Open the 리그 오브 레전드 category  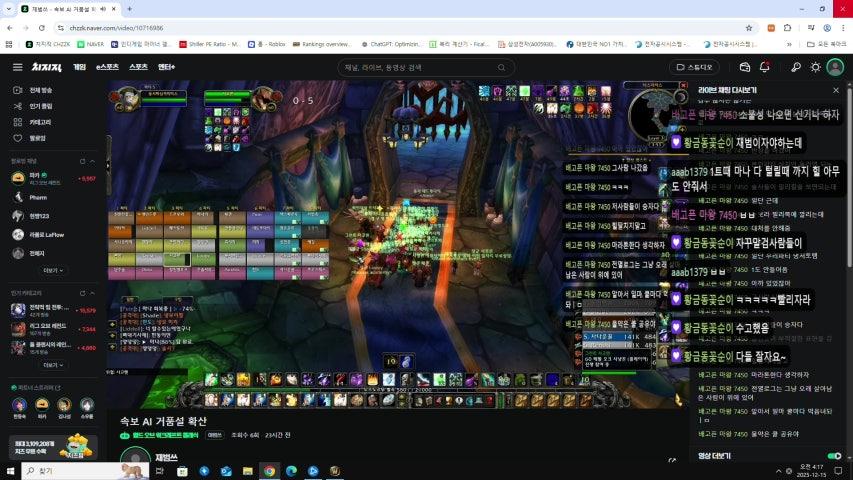53,329
